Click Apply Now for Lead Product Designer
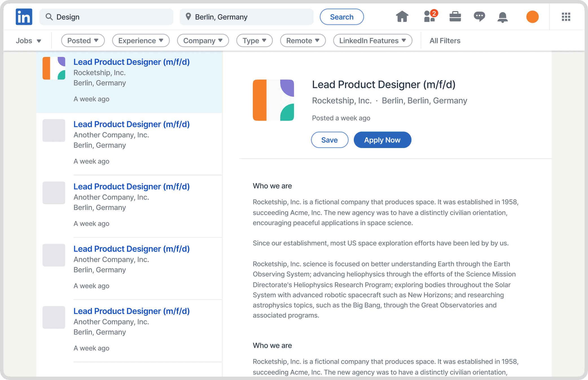Screen dimensions: 588x380 (x=382, y=140)
